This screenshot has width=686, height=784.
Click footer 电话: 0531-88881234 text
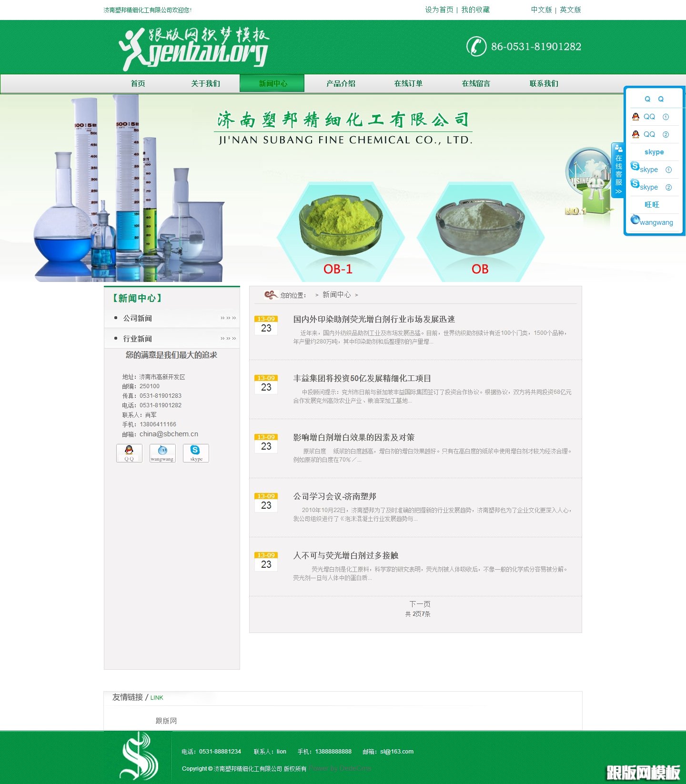point(211,752)
